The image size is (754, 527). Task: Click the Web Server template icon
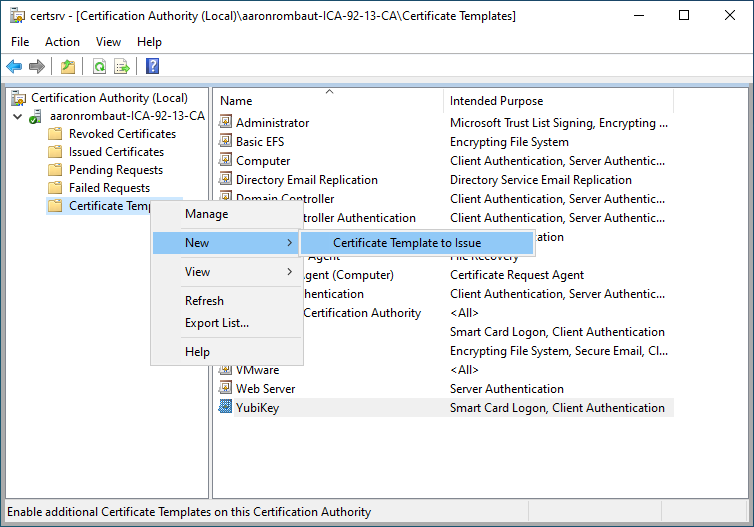(226, 389)
